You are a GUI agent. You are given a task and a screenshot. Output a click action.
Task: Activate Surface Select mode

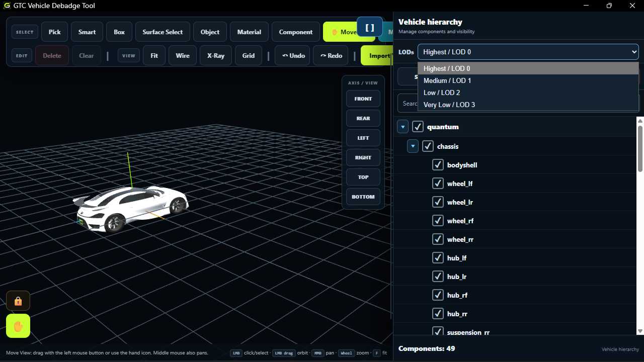(x=163, y=32)
